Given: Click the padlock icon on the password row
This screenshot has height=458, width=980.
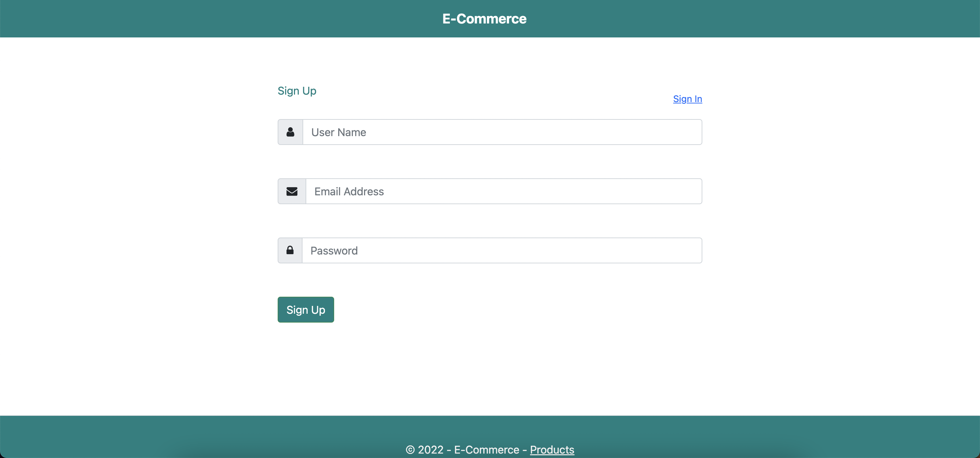Looking at the screenshot, I should pos(290,250).
